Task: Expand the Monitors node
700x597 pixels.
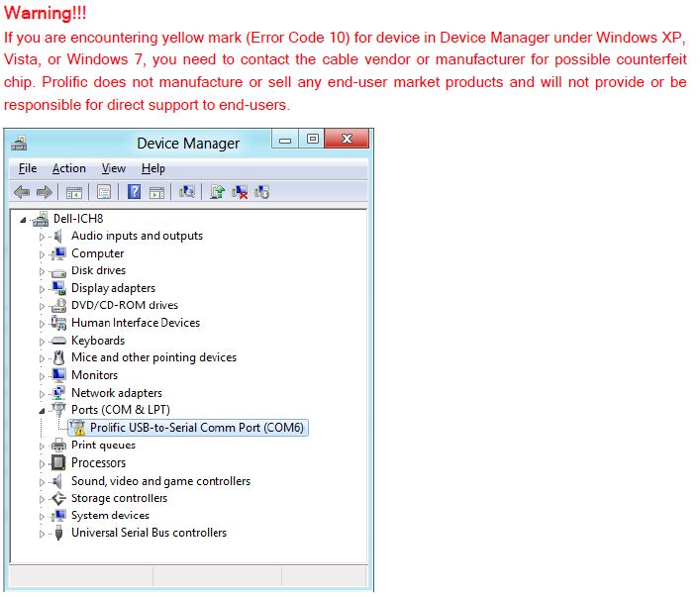Action: [42, 376]
